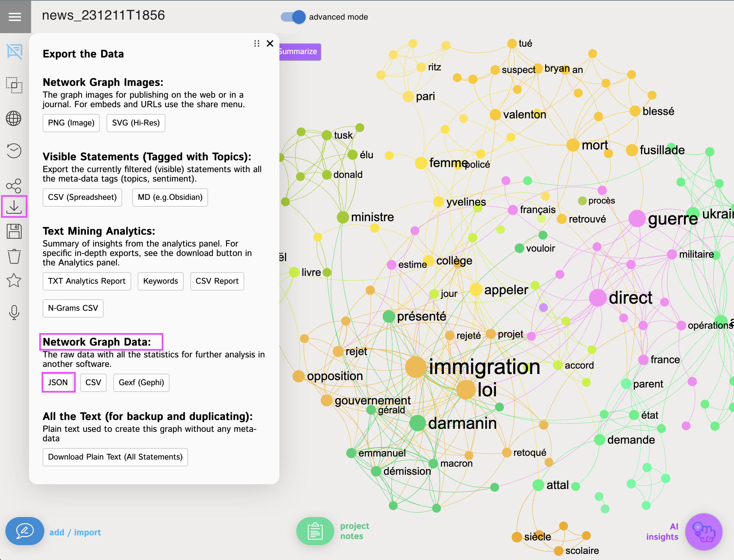Click the microphone icon
This screenshot has height=560, width=734.
[14, 312]
